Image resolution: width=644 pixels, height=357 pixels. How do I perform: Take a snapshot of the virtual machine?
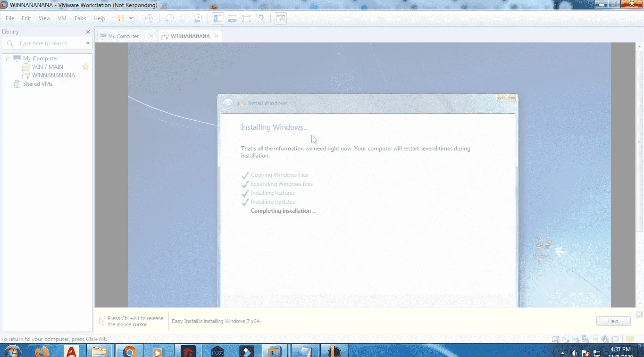pyautogui.click(x=168, y=18)
